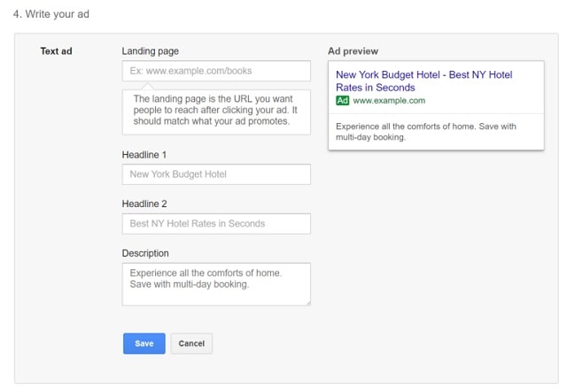This screenshot has height=392, width=567.
Task: Open the New York Budget Hotel preview headline
Action: click(x=423, y=81)
